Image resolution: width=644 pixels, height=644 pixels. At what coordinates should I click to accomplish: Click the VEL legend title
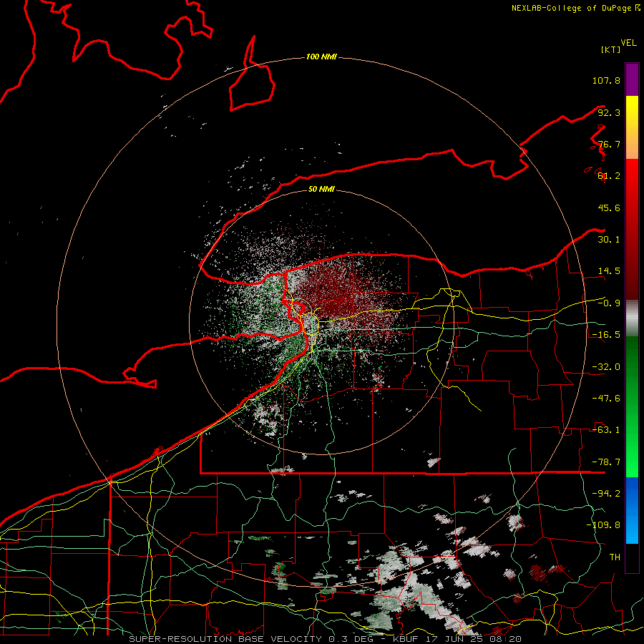pyautogui.click(x=628, y=43)
